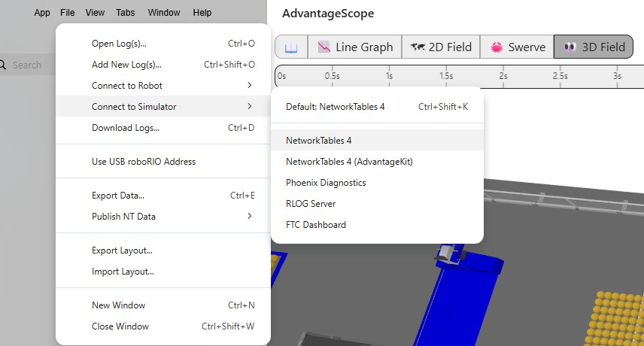Open the Window menu
Viewport: 644px width, 346px height.
[164, 13]
